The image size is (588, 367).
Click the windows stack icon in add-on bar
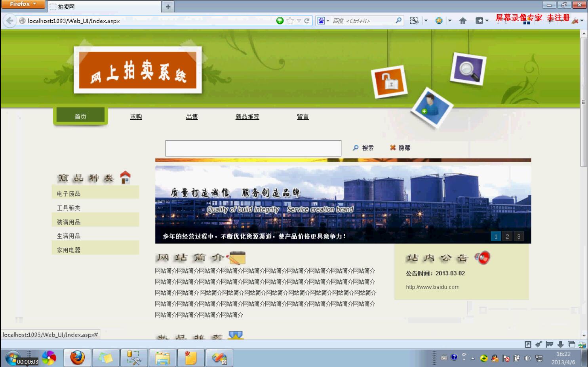pos(571,344)
